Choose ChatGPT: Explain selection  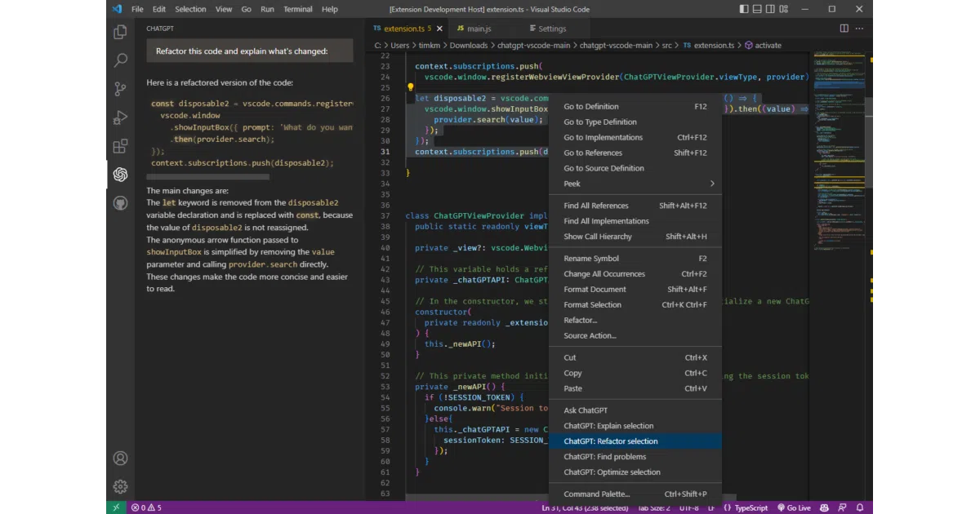(635, 426)
